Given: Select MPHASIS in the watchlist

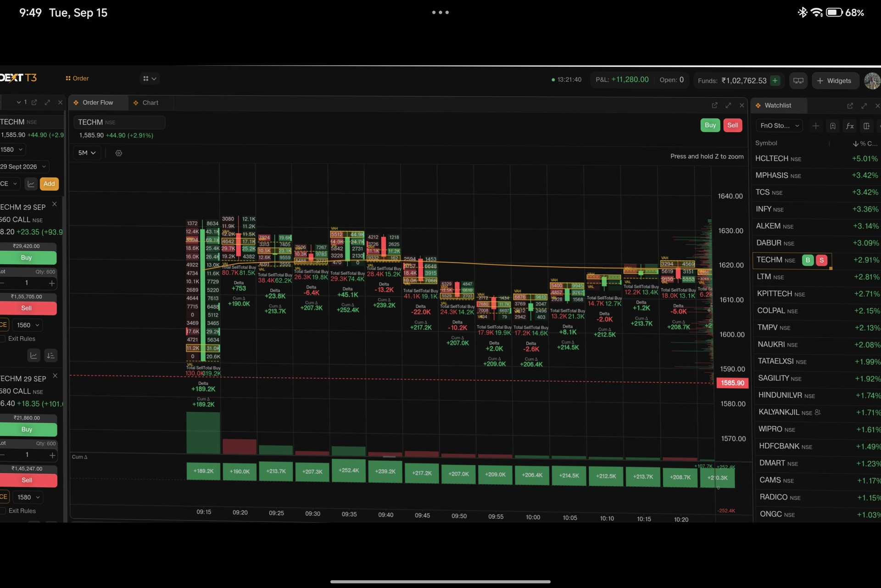Looking at the screenshot, I should pos(817,176).
